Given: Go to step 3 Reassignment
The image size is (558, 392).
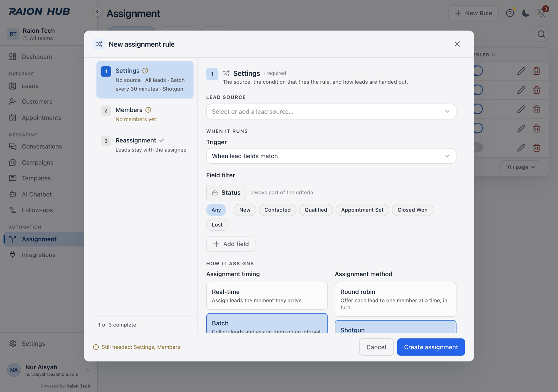Looking at the screenshot, I should click(x=145, y=145).
